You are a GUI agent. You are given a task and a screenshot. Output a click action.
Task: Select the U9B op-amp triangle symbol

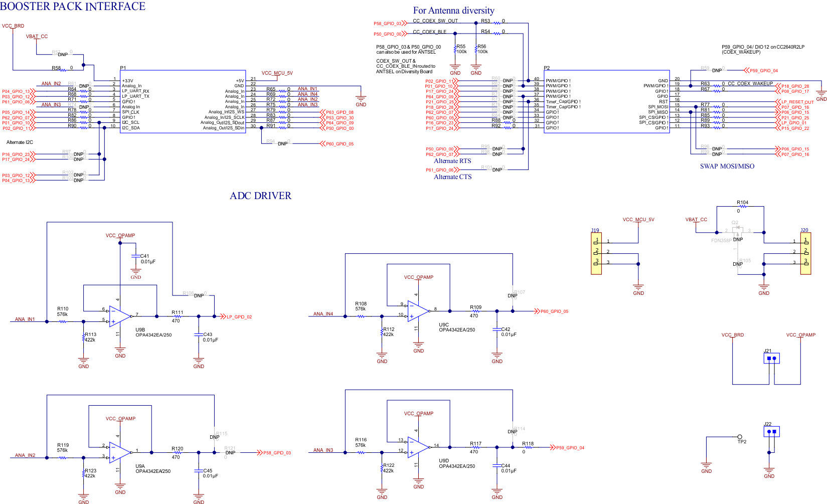coord(120,316)
